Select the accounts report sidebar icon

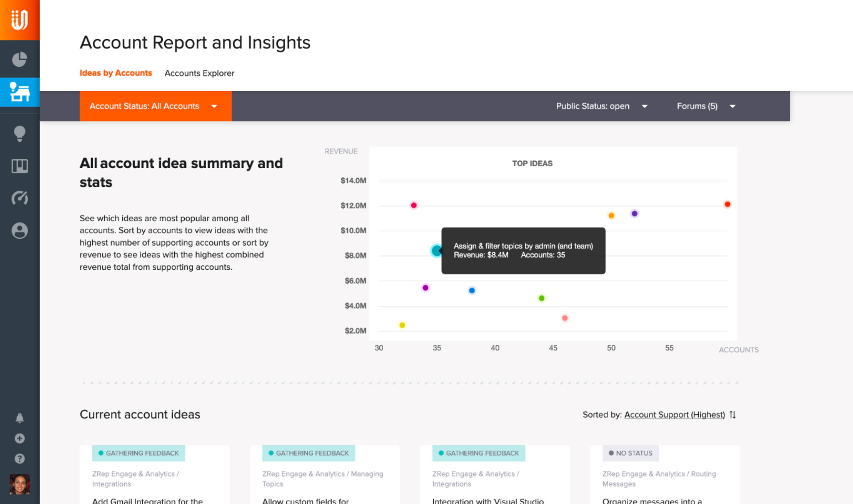(x=20, y=92)
